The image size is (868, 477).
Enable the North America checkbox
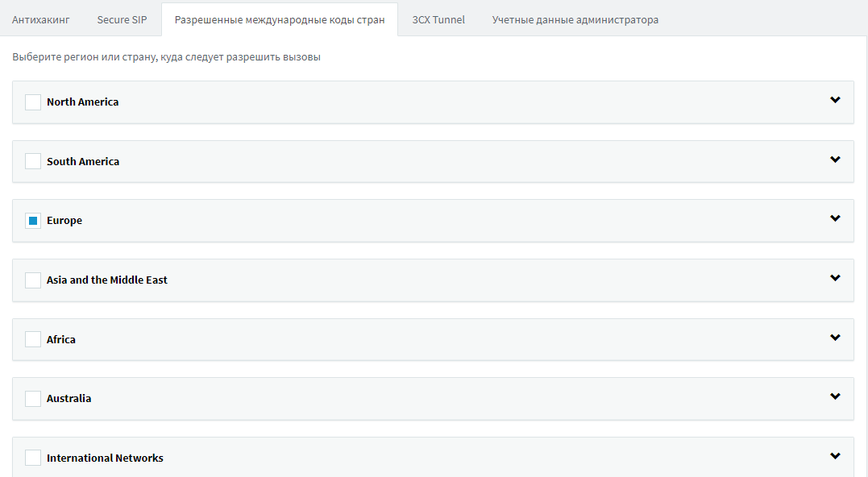tap(32, 102)
